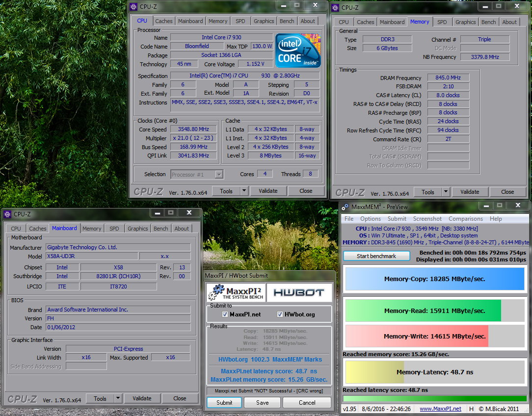Screen dimensions: 532x416
Task: Click the Intel Core i7 logo image
Action: click(298, 50)
